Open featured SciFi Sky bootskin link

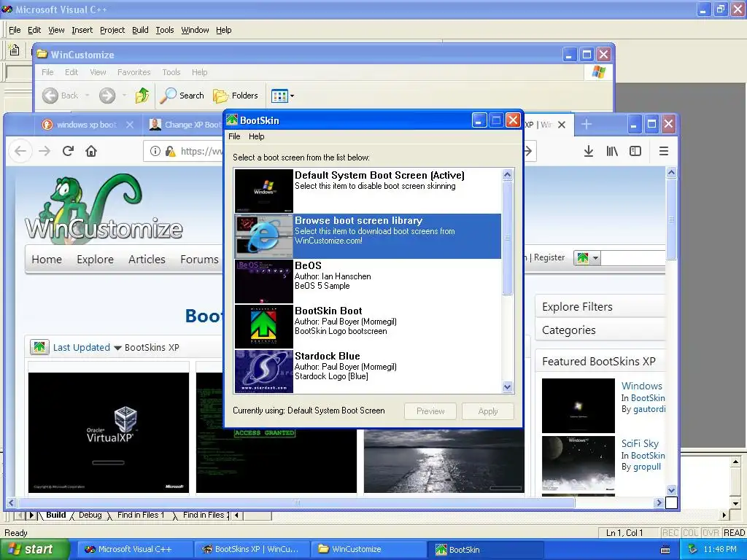click(x=640, y=444)
